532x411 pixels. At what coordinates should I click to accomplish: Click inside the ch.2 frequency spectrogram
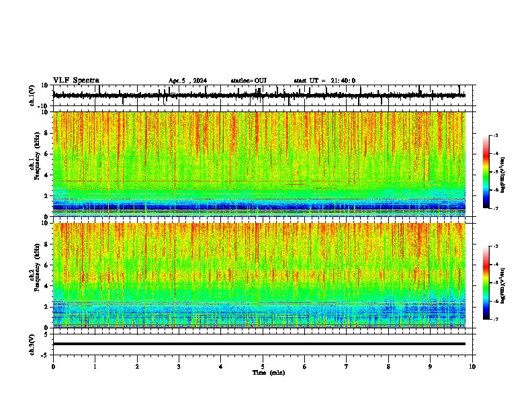pyautogui.click(x=259, y=275)
